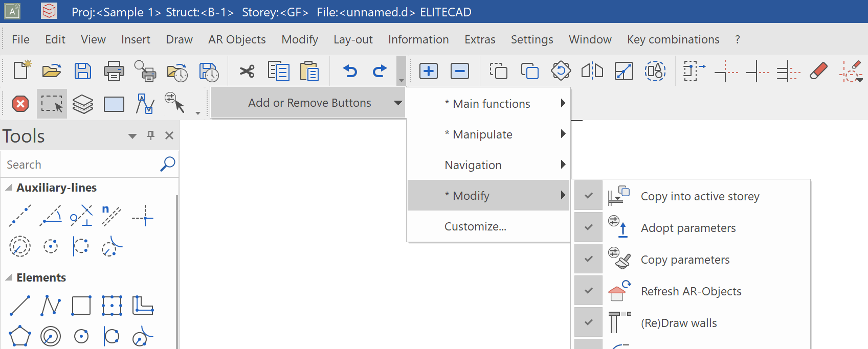Open the Insert menu
868x349 pixels.
coord(136,39)
